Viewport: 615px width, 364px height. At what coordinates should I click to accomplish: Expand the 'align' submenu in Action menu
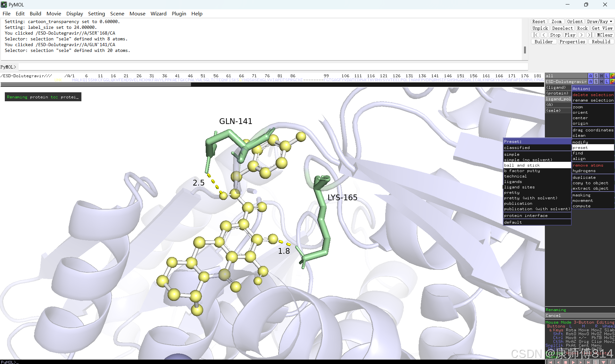point(593,159)
